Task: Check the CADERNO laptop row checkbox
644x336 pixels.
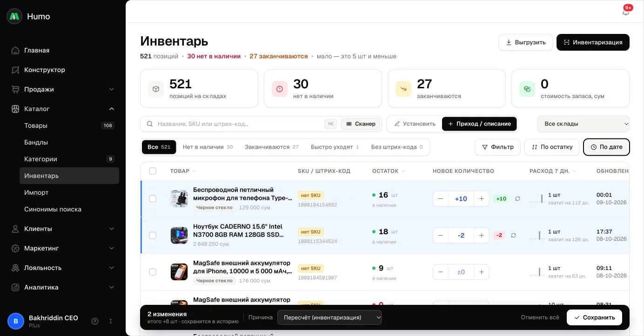Action: [x=153, y=236]
